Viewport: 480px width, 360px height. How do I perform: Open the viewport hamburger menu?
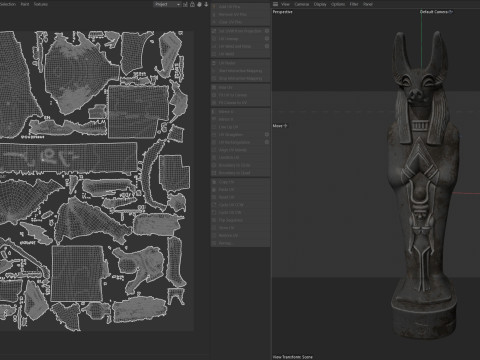pos(275,4)
